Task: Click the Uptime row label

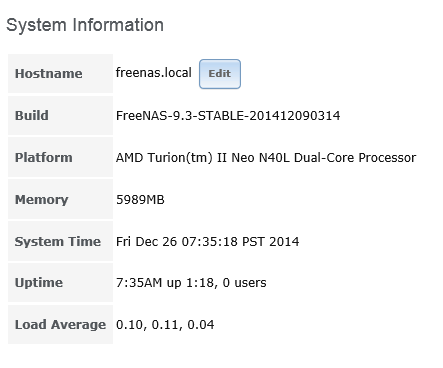Action: (39, 283)
